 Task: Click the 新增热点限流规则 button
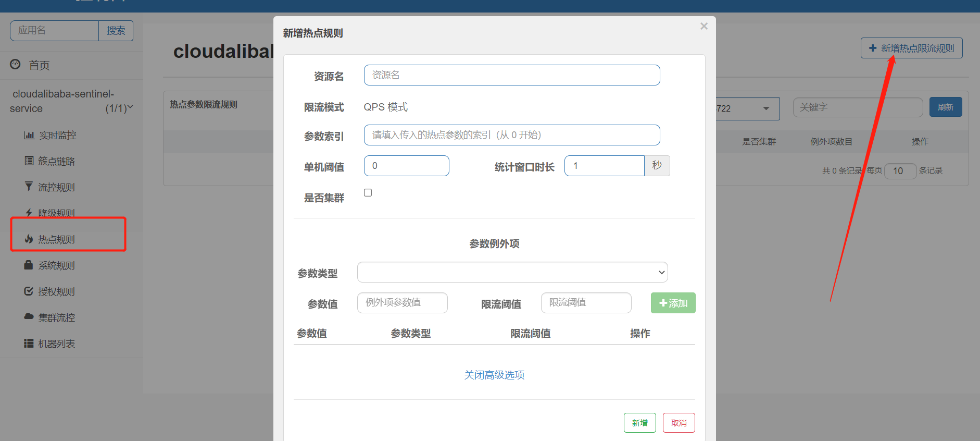(x=911, y=48)
